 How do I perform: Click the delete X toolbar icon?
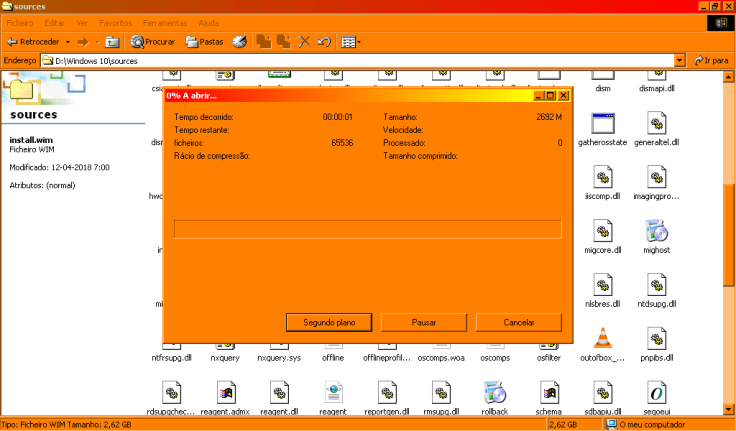click(305, 42)
